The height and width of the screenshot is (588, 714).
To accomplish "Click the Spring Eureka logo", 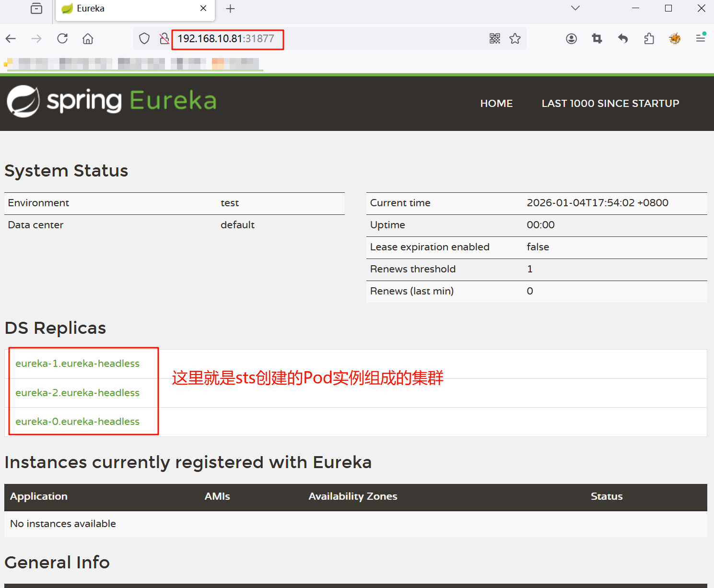I will [x=112, y=101].
